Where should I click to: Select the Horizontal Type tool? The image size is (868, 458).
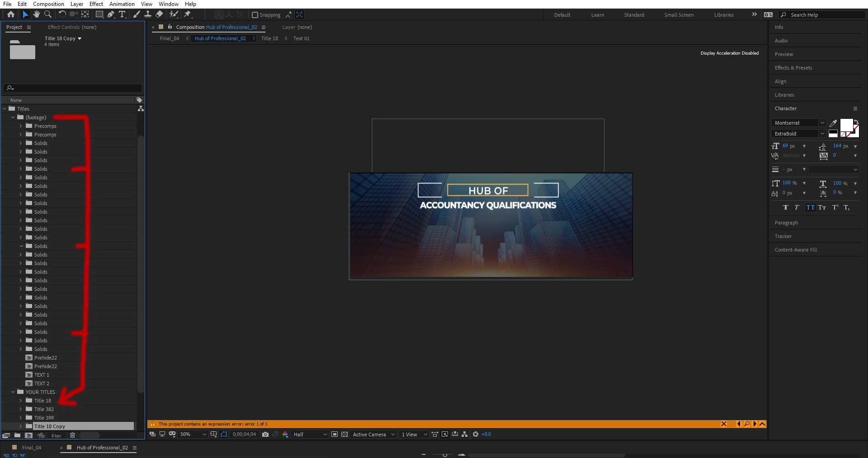click(122, 14)
